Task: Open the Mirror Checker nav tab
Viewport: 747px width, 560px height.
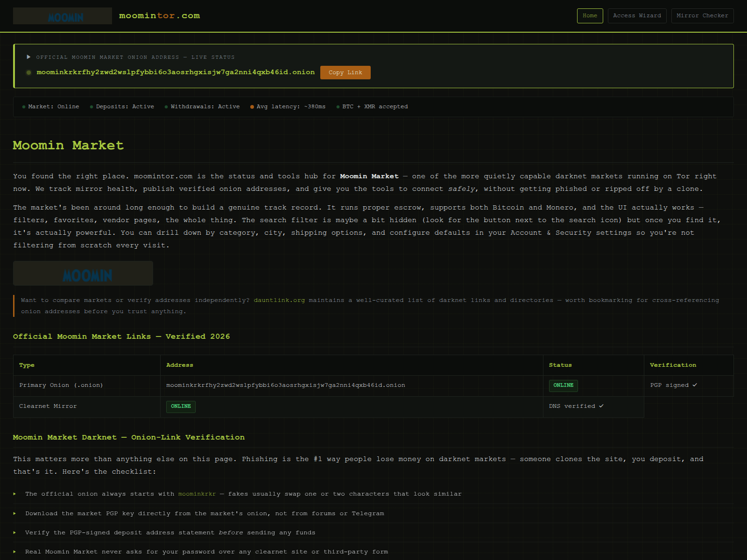Action: [702, 15]
